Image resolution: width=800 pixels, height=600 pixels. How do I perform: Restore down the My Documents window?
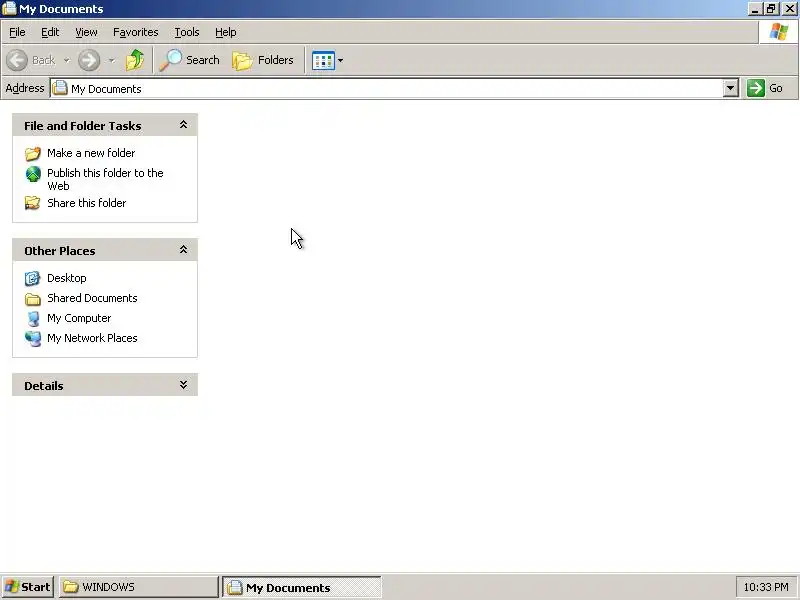tap(770, 9)
